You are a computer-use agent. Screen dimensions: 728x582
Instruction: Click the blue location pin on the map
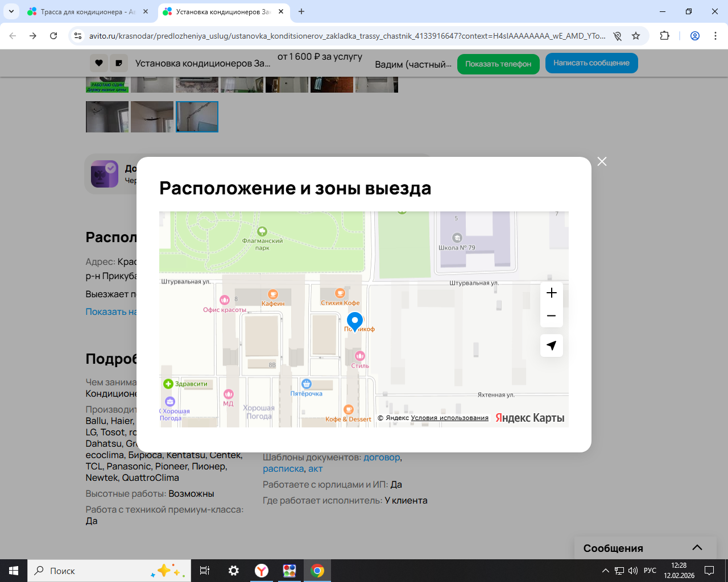click(x=355, y=321)
